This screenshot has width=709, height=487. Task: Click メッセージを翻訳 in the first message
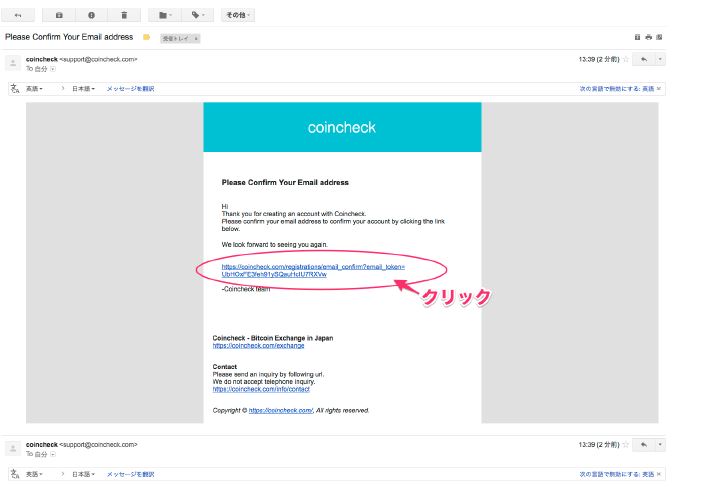point(130,89)
